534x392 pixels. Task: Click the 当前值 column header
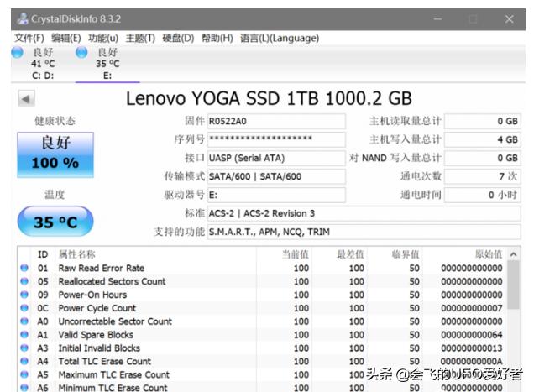click(284, 254)
